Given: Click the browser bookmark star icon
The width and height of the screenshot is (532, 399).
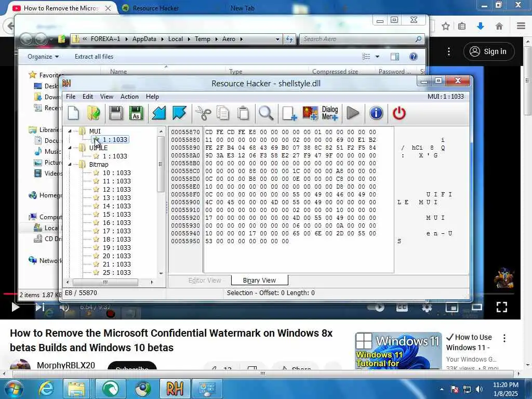Looking at the screenshot, I should pos(445,26).
